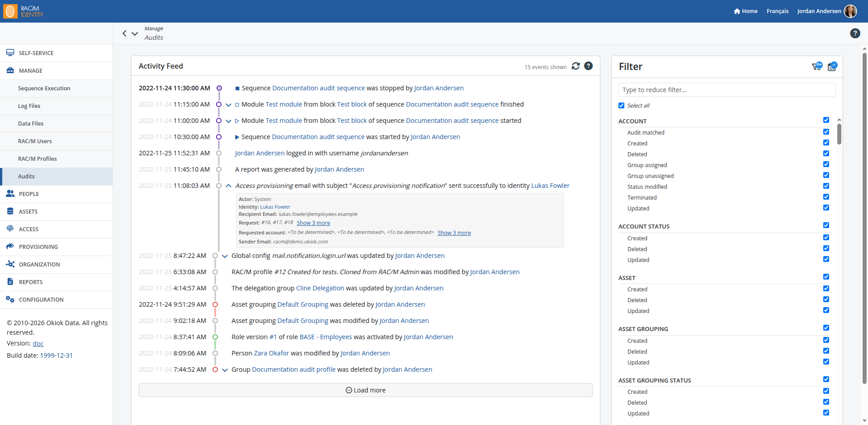Screen dimensions: 868x425
Task: Uncheck the ACCOUNT category checkbox
Action: pos(826,120)
